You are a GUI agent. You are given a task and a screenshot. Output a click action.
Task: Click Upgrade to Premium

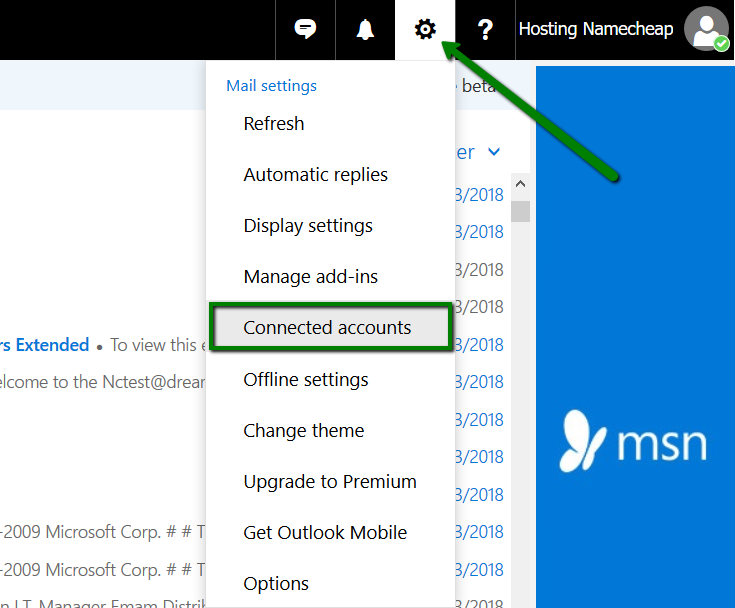pos(330,481)
